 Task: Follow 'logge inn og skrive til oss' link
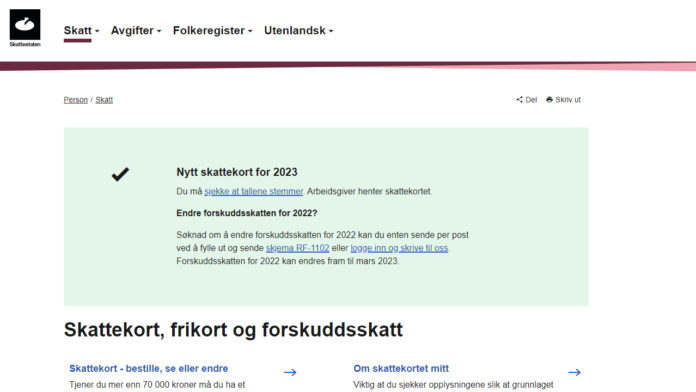coord(399,248)
